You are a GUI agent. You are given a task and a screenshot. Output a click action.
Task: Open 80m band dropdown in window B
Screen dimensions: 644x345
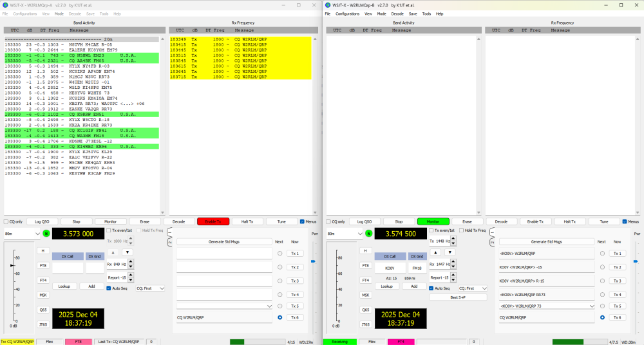345,234
